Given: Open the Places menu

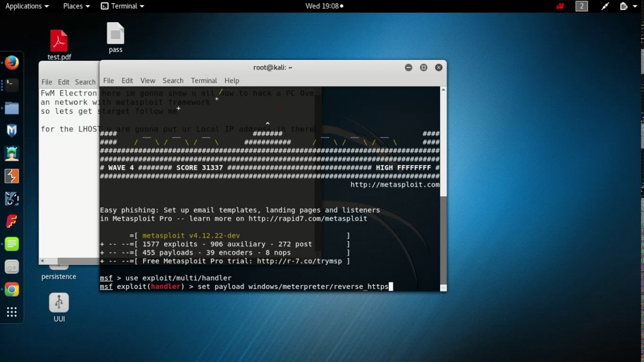Looking at the screenshot, I should 76,6.
